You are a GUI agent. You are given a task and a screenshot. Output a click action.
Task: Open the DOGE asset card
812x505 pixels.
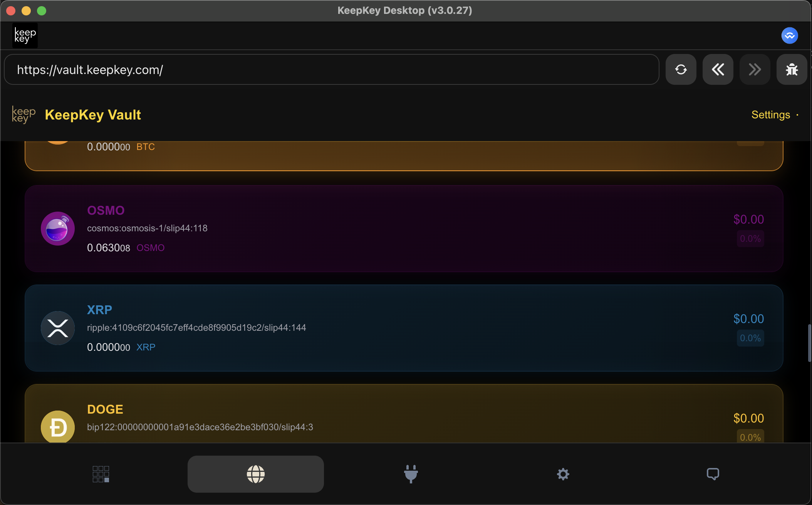pyautogui.click(x=404, y=414)
